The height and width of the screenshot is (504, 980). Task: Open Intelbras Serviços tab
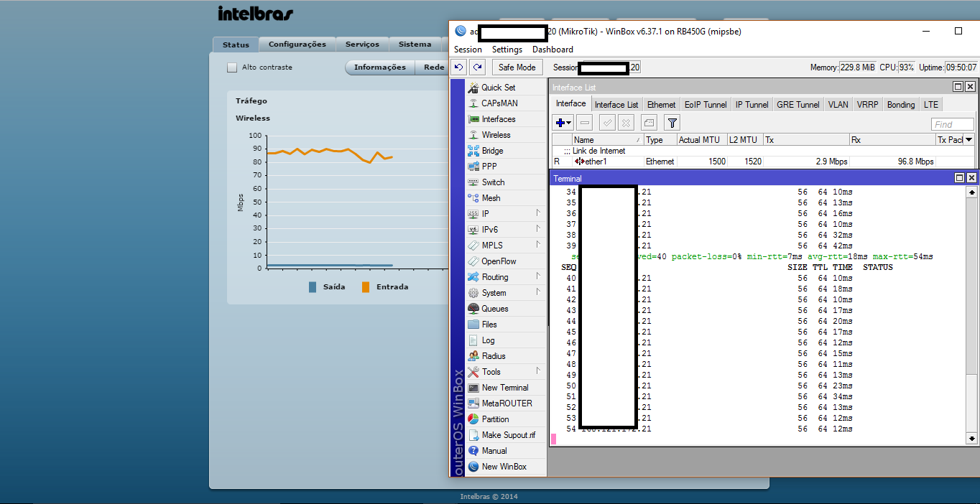pyautogui.click(x=362, y=45)
